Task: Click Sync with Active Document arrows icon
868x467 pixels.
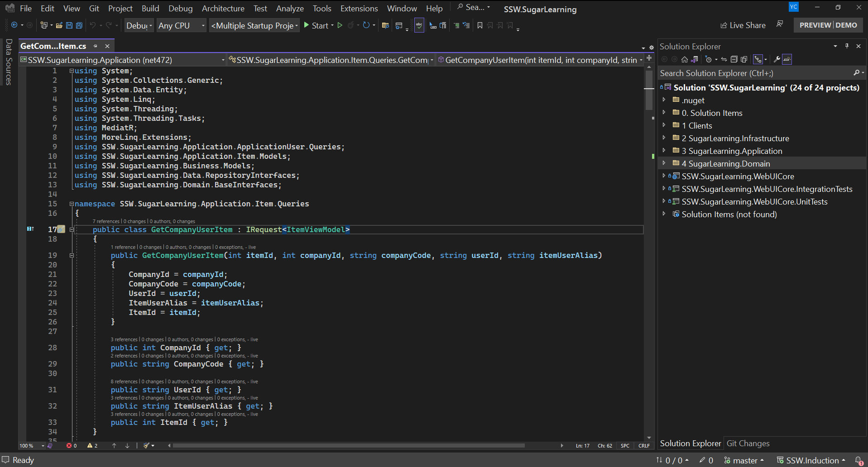Action: (x=724, y=59)
